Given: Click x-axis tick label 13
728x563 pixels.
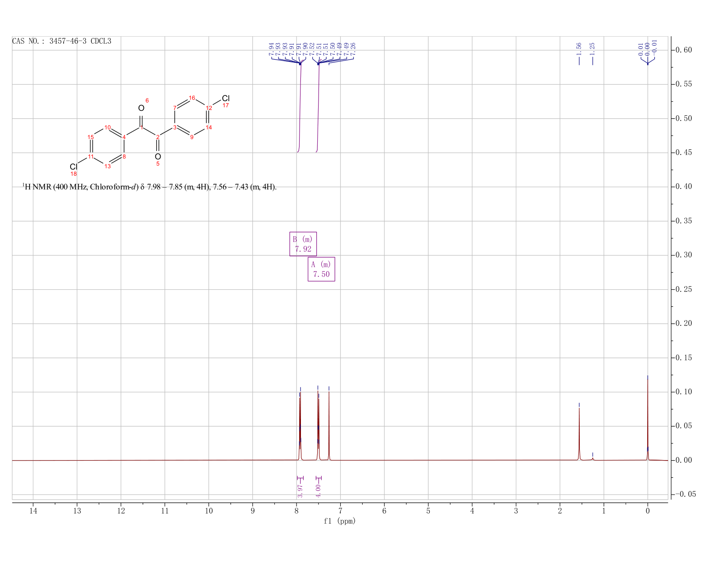Looking at the screenshot, I should (77, 511).
